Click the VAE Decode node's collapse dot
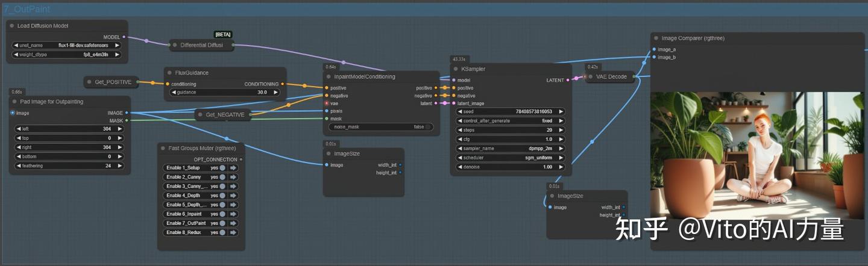 591,76
